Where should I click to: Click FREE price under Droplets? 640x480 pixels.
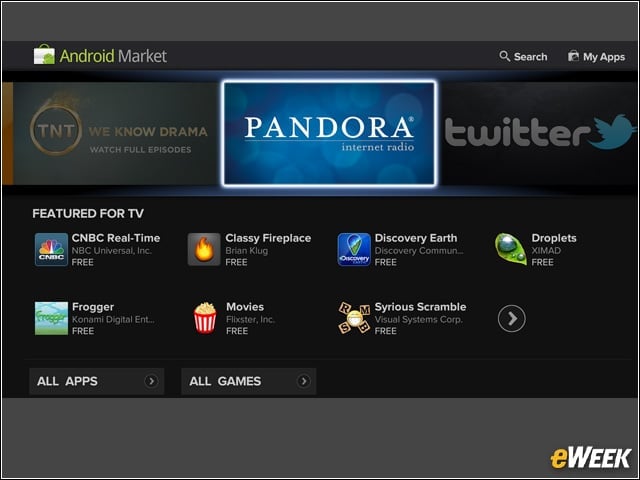point(542,262)
